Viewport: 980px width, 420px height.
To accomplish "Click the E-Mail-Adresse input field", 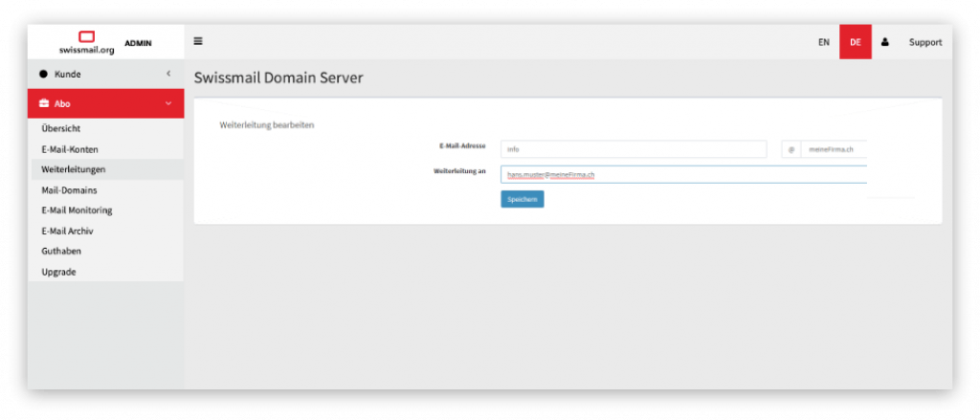I will tap(633, 149).
